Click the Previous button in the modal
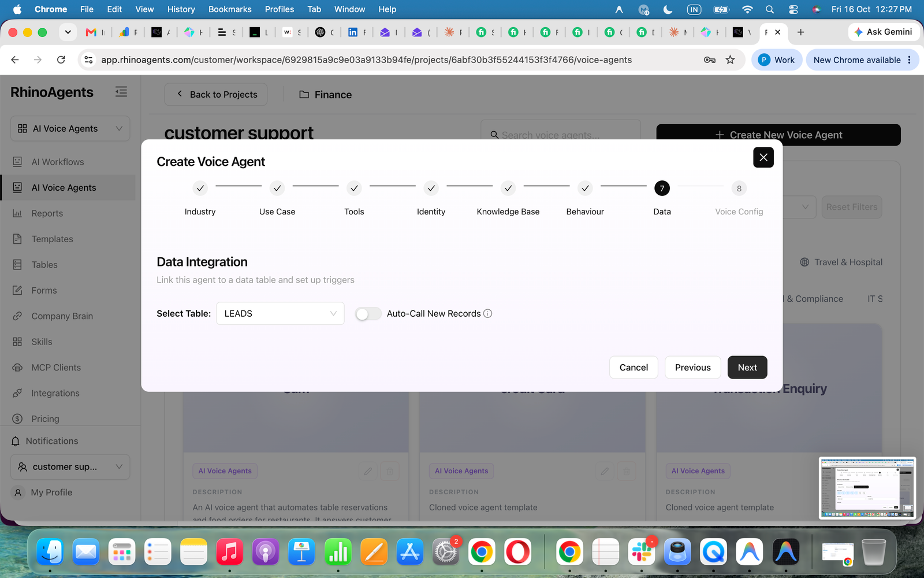This screenshot has height=578, width=924. point(692,368)
